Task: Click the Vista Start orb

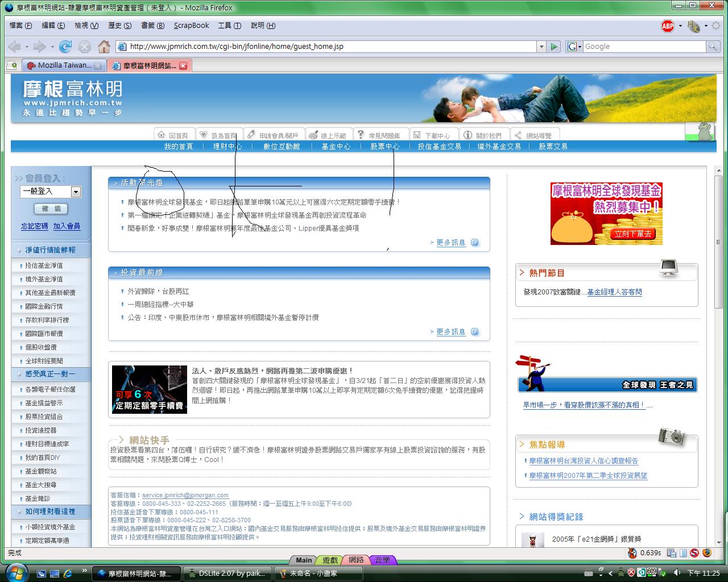Action: click(x=16, y=572)
